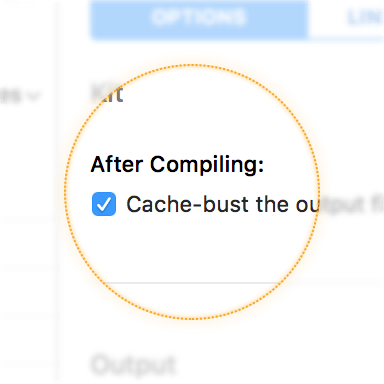Image resolution: width=384 pixels, height=384 pixels.
Task: Click the blurred end of the Cache-bust label
Action: pyautogui.click(x=352, y=204)
